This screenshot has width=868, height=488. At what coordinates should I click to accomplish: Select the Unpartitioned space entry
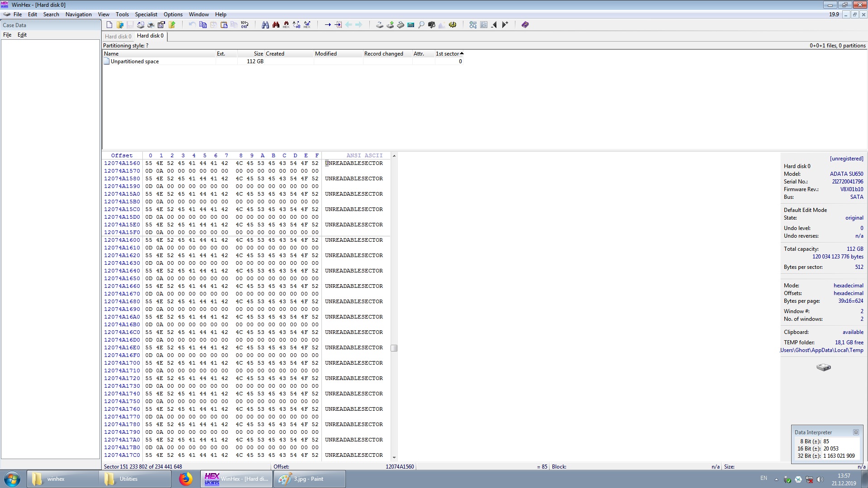pyautogui.click(x=135, y=61)
